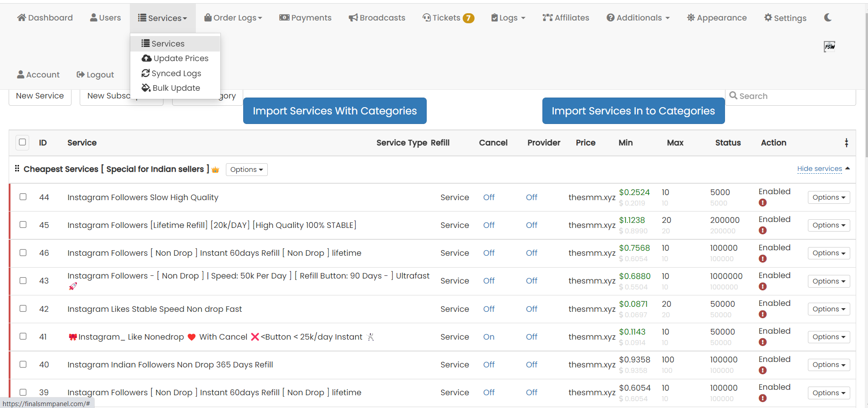The height and width of the screenshot is (408, 868).
Task: Select checkbox for service 39
Action: click(23, 392)
